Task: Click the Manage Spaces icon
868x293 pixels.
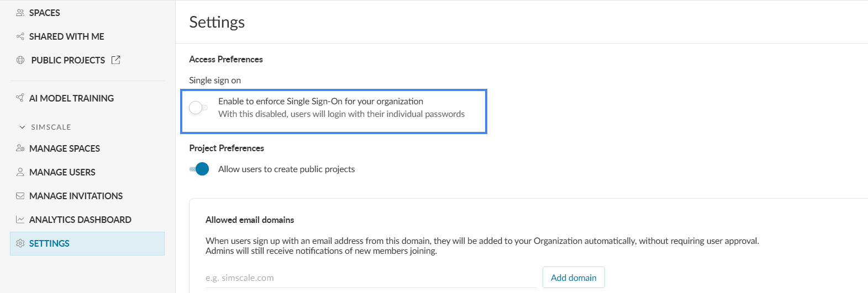Action: (20, 148)
